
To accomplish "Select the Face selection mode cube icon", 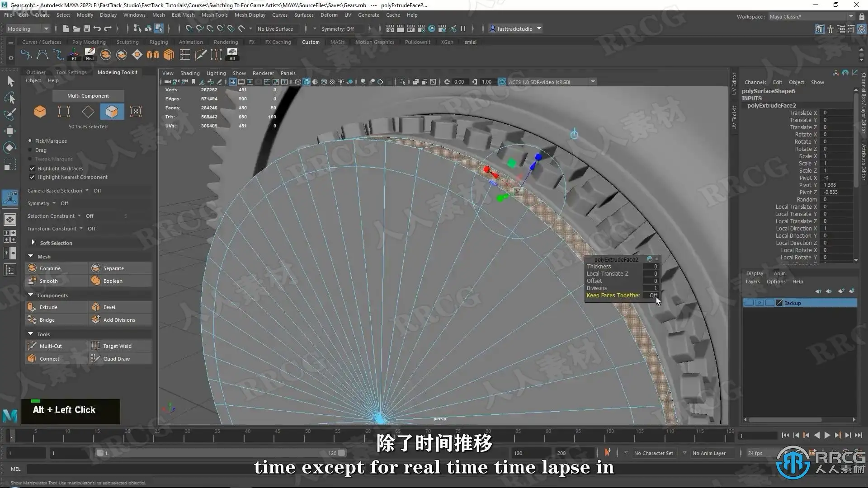I will [112, 112].
